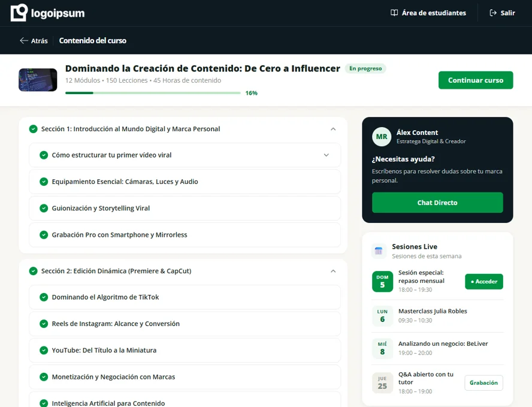
Task: Click the back arrow icon next to Atrás
Action: click(24, 41)
